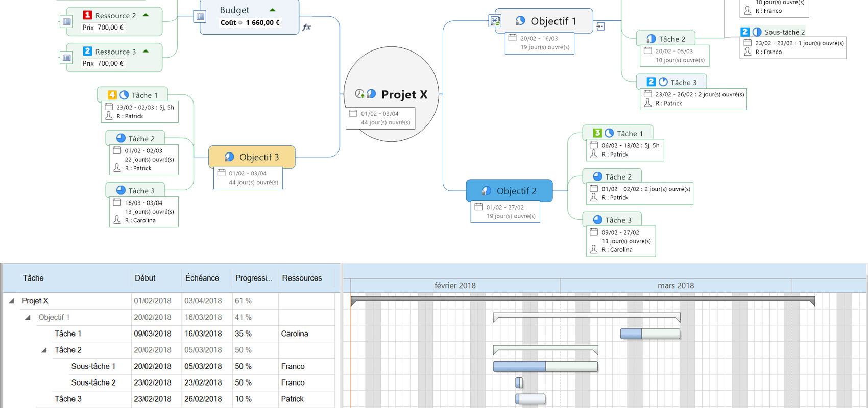This screenshot has height=408, width=868.
Task: Click the green priority 3 icon on Tâche 1
Action: click(597, 133)
